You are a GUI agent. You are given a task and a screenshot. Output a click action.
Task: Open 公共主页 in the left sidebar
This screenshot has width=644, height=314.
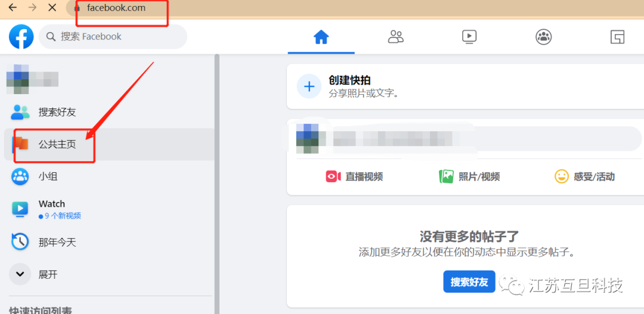[x=57, y=144]
